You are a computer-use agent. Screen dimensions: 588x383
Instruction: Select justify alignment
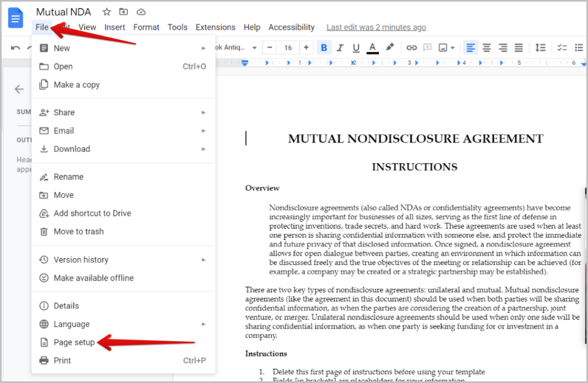[x=519, y=48]
